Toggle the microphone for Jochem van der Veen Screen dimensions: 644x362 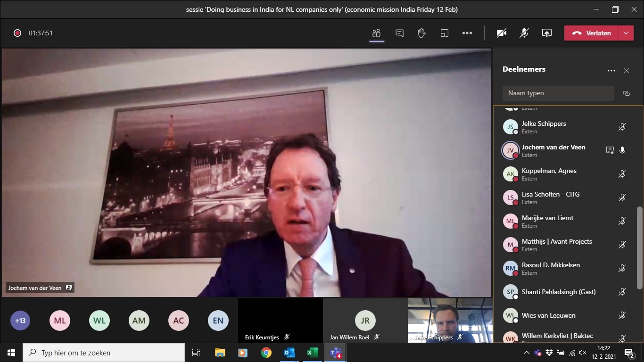pos(622,150)
